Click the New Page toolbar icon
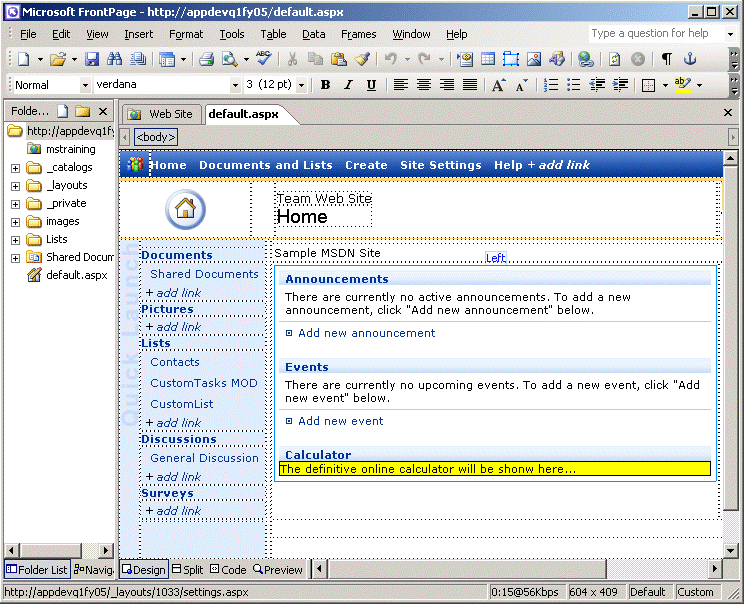The width and height of the screenshot is (744, 604). 24,59
